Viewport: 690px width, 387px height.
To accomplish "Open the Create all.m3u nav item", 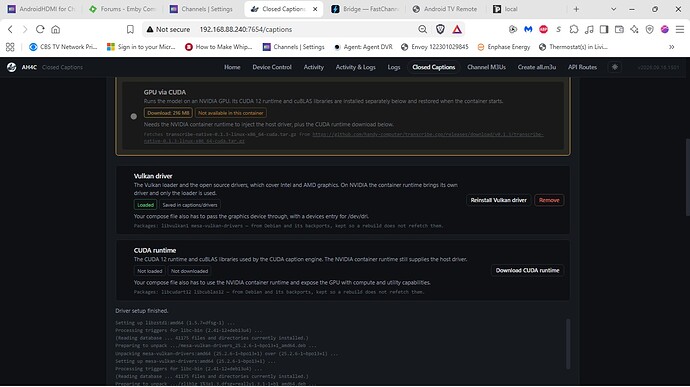I will click(536, 67).
